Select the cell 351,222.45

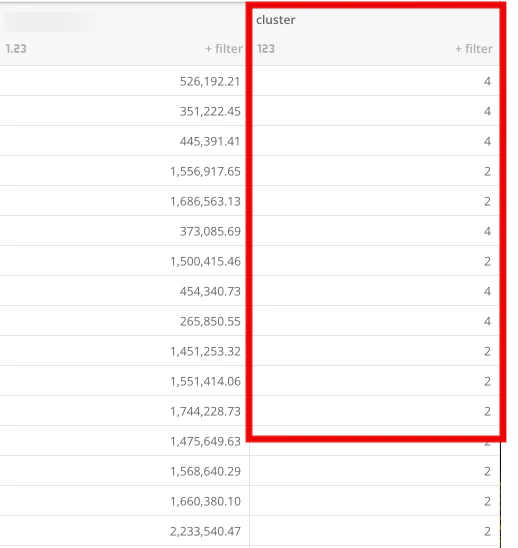(x=210, y=111)
